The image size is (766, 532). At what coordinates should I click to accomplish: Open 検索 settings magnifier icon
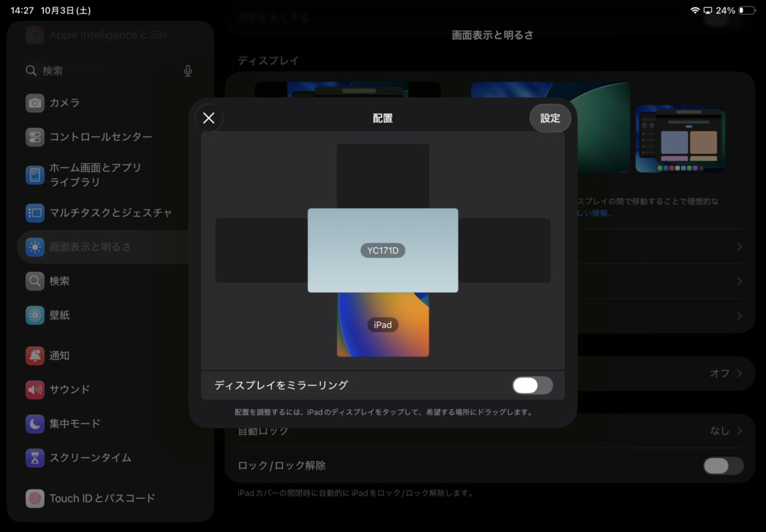tap(34, 281)
